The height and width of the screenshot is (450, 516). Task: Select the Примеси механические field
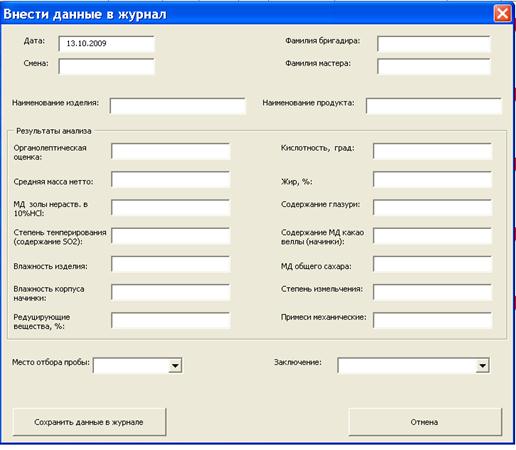point(432,320)
